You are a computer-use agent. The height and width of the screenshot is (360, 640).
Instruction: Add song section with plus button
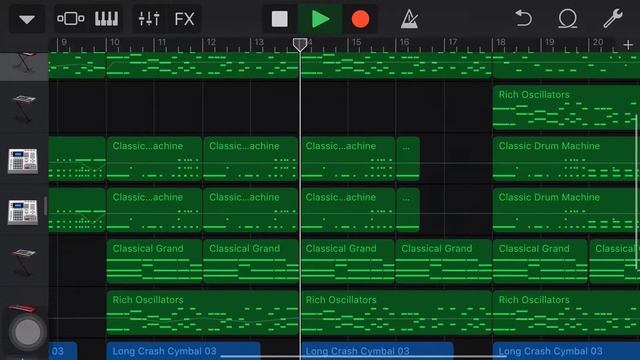click(x=629, y=44)
